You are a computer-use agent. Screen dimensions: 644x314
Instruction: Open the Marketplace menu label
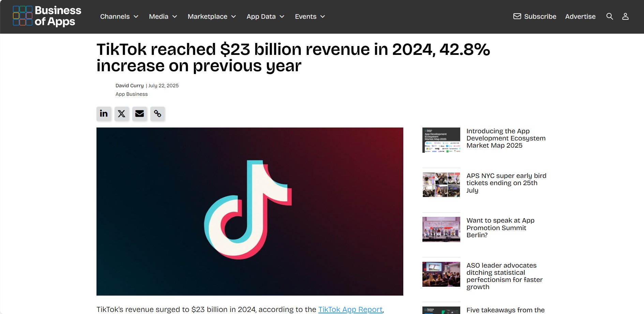(207, 16)
